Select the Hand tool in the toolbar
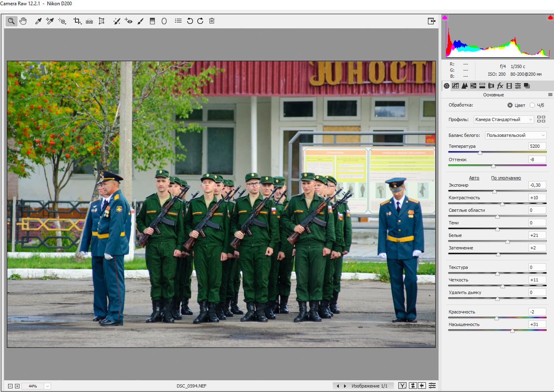Viewport: 554px width, 392px height. pos(23,21)
